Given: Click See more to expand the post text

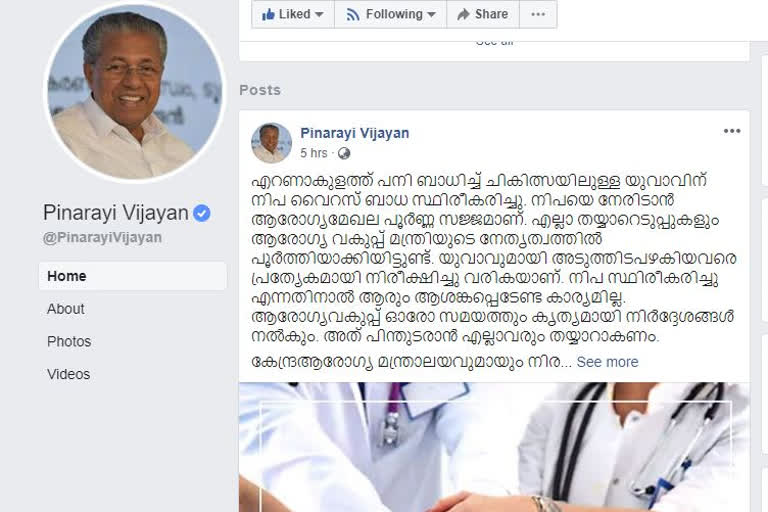Looking at the screenshot, I should tap(607, 362).
